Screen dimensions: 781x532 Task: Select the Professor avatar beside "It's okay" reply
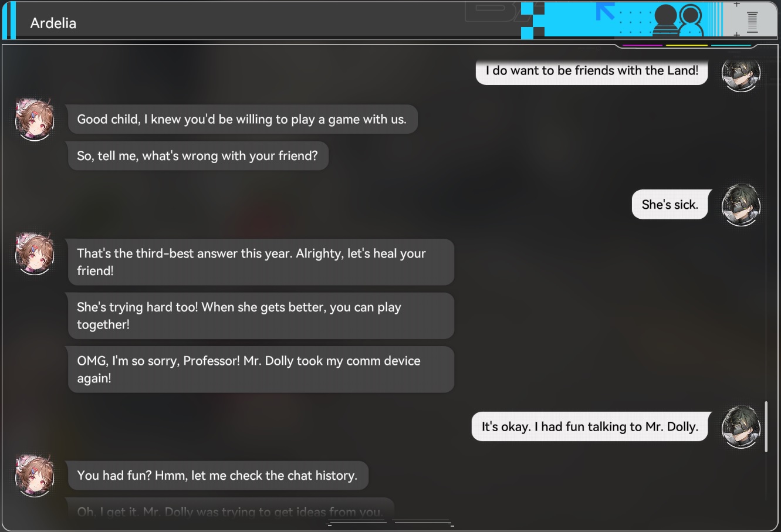(741, 426)
